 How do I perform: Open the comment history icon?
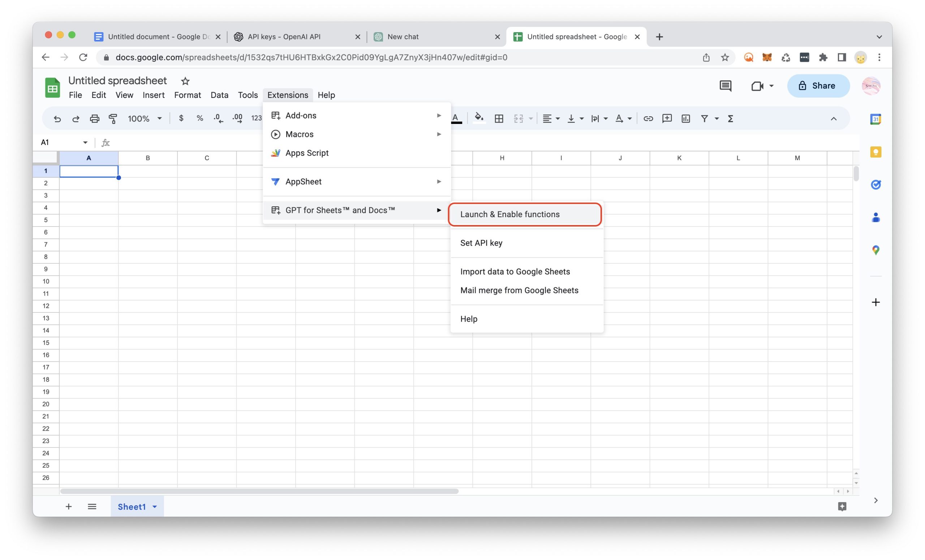tap(725, 86)
